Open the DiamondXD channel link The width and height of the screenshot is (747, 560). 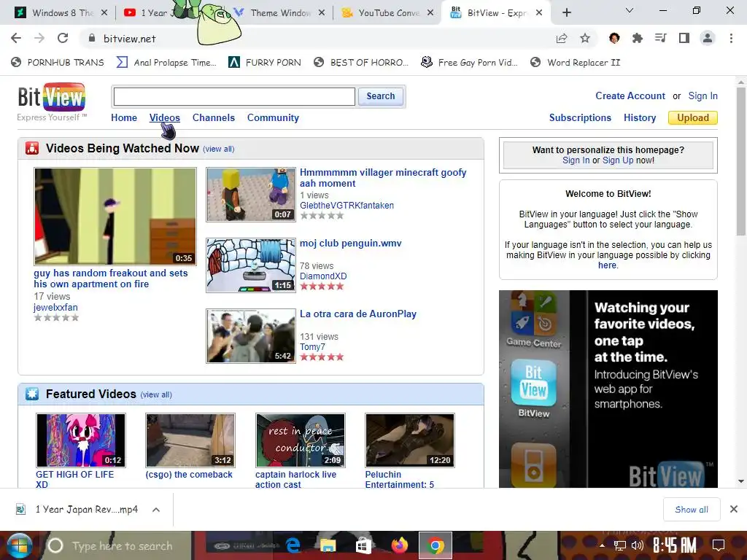(x=323, y=276)
